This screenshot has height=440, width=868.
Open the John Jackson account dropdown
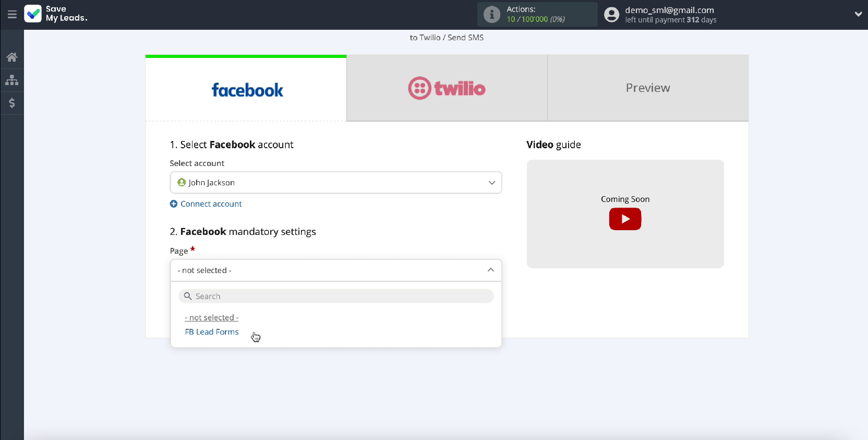pos(336,183)
